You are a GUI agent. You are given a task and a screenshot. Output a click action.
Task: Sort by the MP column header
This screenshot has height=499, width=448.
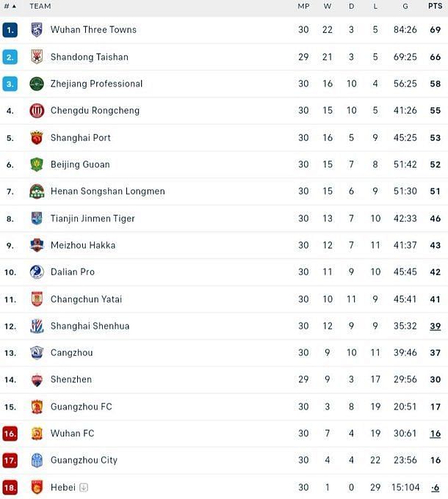303,7
